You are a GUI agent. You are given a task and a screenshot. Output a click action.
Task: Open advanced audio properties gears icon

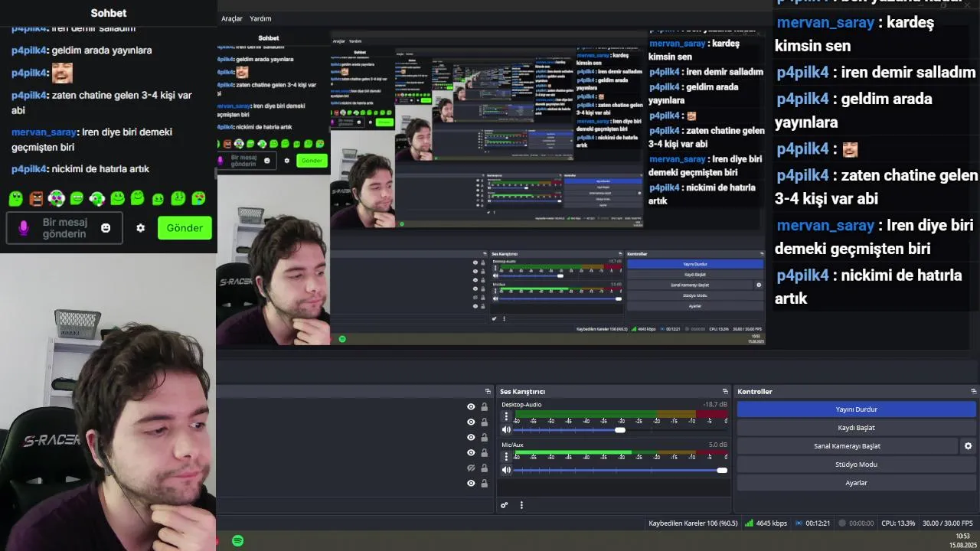pyautogui.click(x=504, y=505)
